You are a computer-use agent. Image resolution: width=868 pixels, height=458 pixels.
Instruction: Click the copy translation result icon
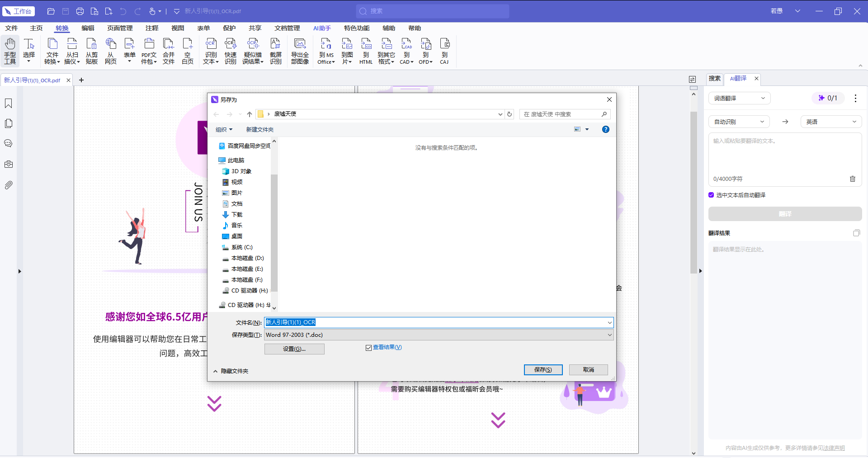856,233
